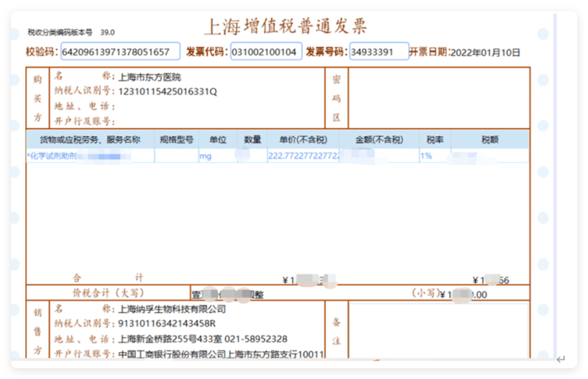588x379 pixels.
Task: Click the 货物或应税劳务、服务名称 column header
Action: point(90,140)
